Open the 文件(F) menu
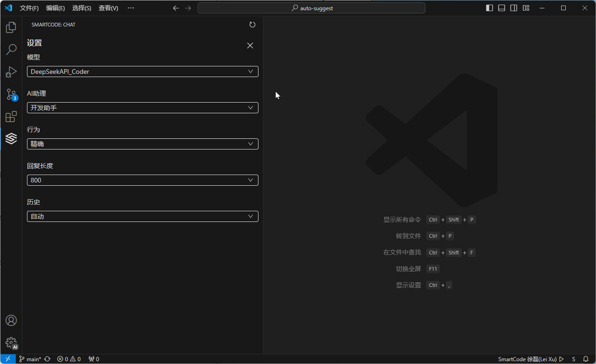The width and height of the screenshot is (596, 364). pyautogui.click(x=29, y=8)
